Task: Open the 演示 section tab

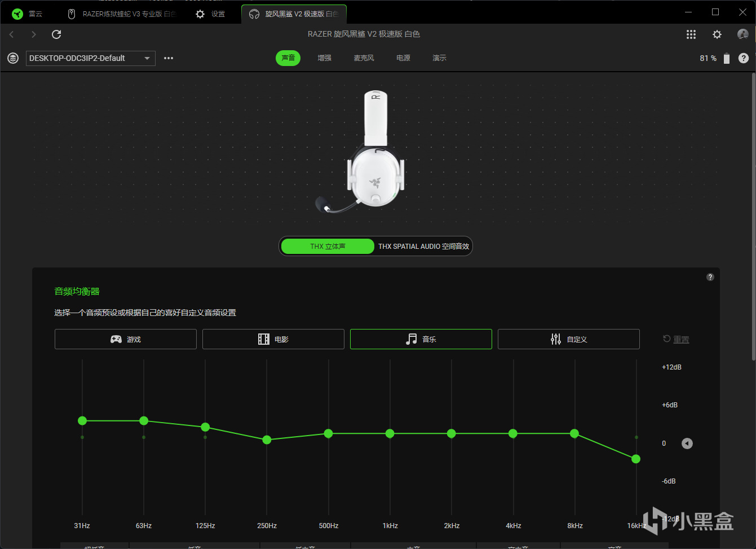Action: coord(439,58)
